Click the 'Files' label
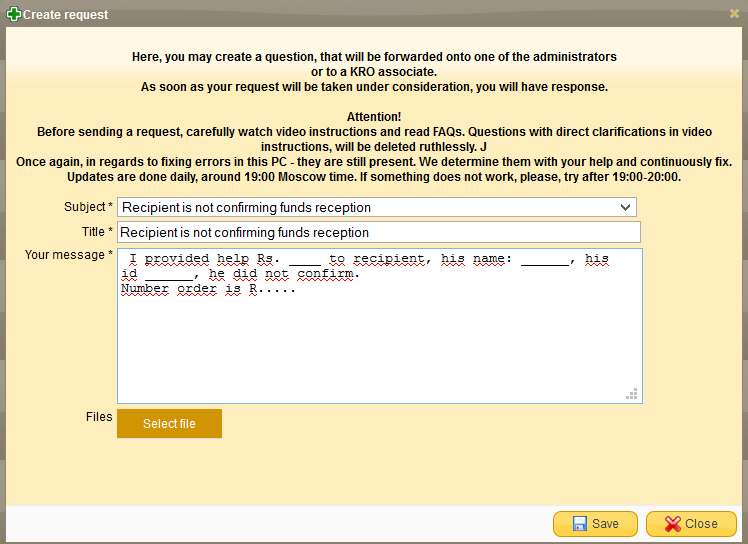This screenshot has height=544, width=748. click(x=99, y=417)
